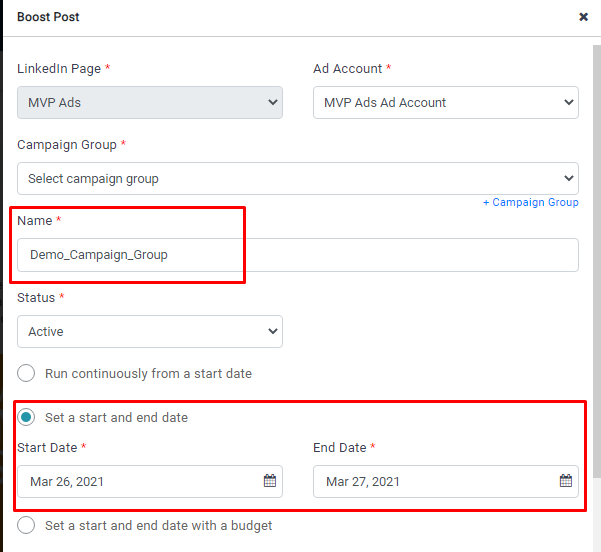Click into the Name field containing Demo_Campaign_Group
This screenshot has height=552, width=601.
[297, 255]
